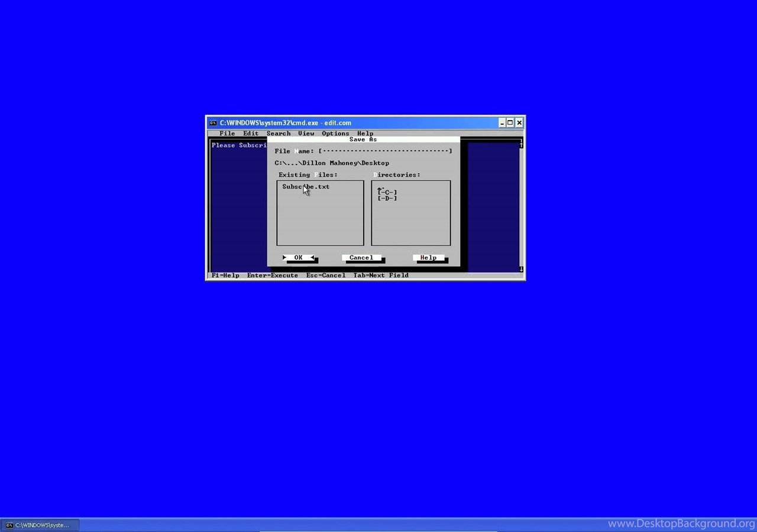Click the cmd.exe system menu icon
Viewport: 757px width, 532px height.
(x=213, y=123)
